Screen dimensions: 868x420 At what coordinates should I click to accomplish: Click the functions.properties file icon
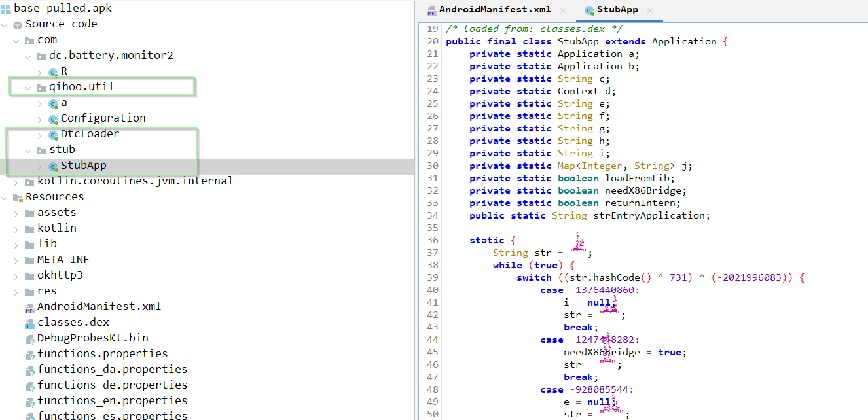[29, 355]
